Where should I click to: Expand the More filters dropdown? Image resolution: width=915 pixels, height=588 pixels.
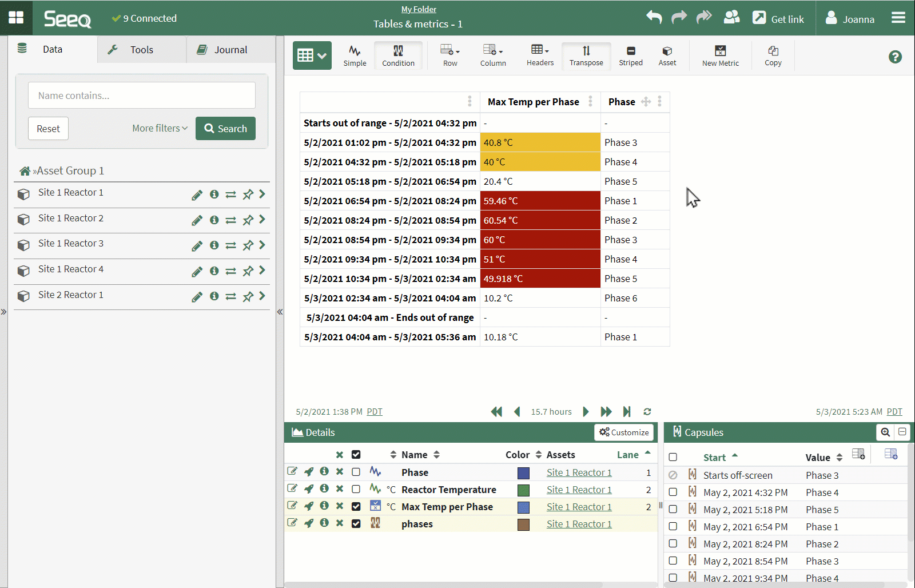coord(160,128)
